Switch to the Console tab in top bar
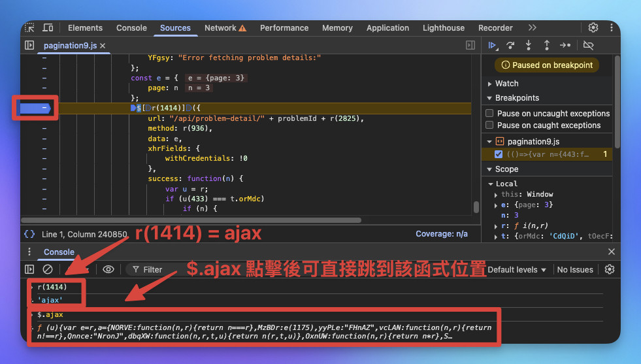 coord(131,28)
